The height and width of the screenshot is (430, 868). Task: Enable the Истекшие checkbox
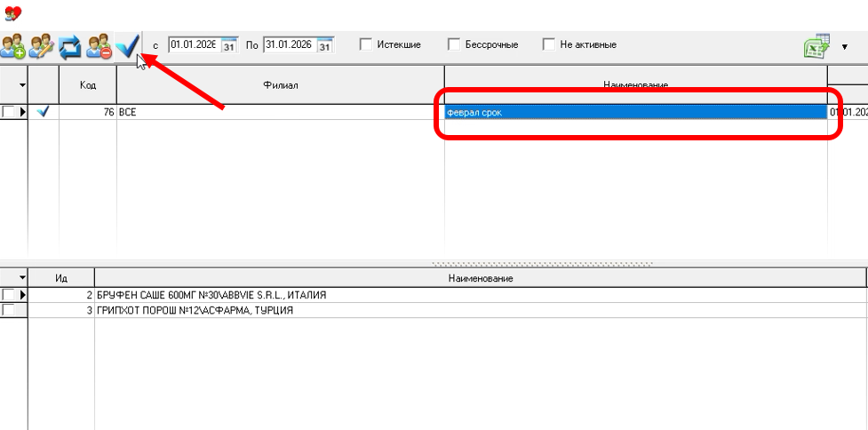click(x=365, y=44)
